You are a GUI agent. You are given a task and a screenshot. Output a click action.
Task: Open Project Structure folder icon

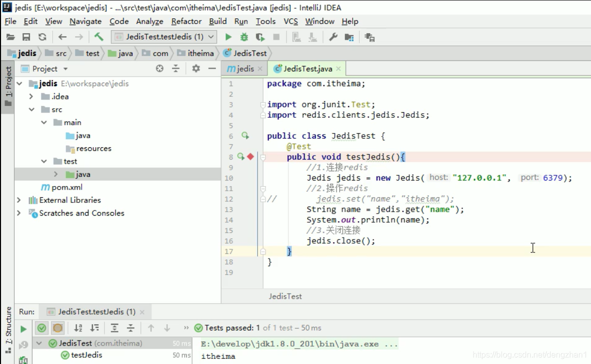click(x=349, y=37)
